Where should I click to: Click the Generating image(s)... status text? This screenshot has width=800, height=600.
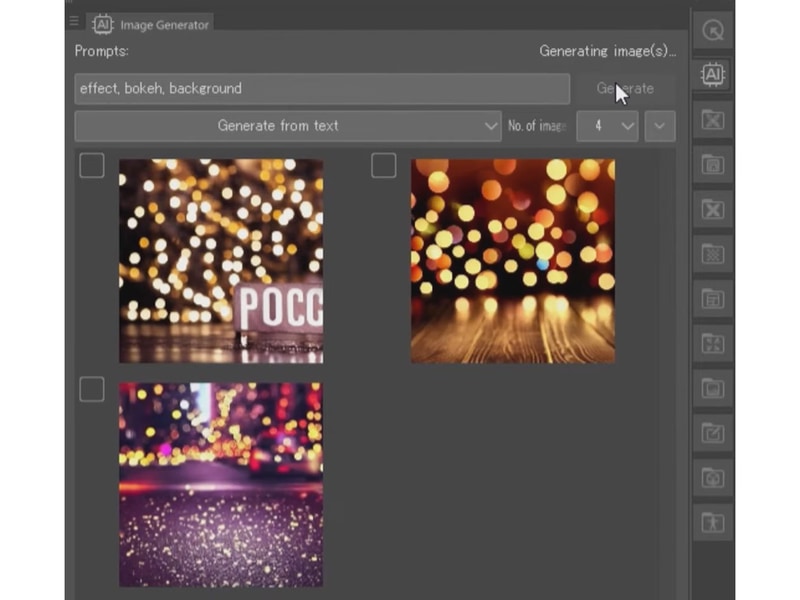(x=608, y=51)
